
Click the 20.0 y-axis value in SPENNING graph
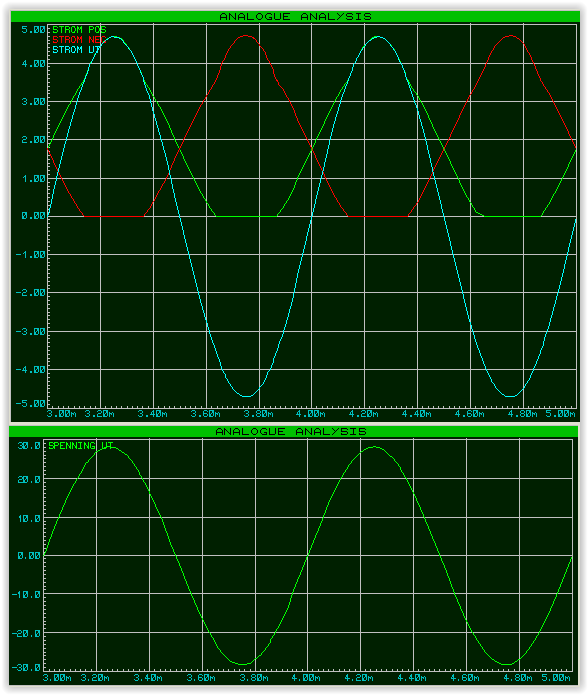(x=29, y=480)
